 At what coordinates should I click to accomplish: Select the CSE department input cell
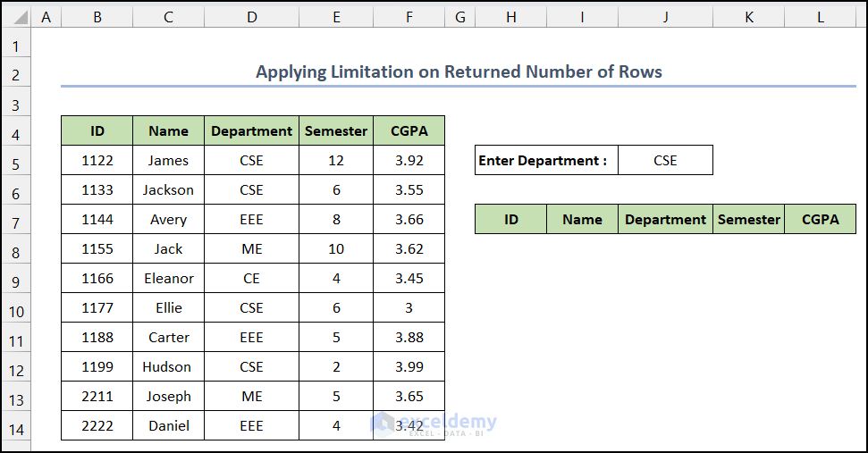[x=665, y=161]
